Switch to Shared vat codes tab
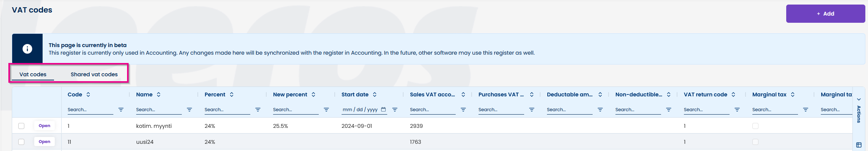Image resolution: width=868 pixels, height=151 pixels. click(x=94, y=74)
